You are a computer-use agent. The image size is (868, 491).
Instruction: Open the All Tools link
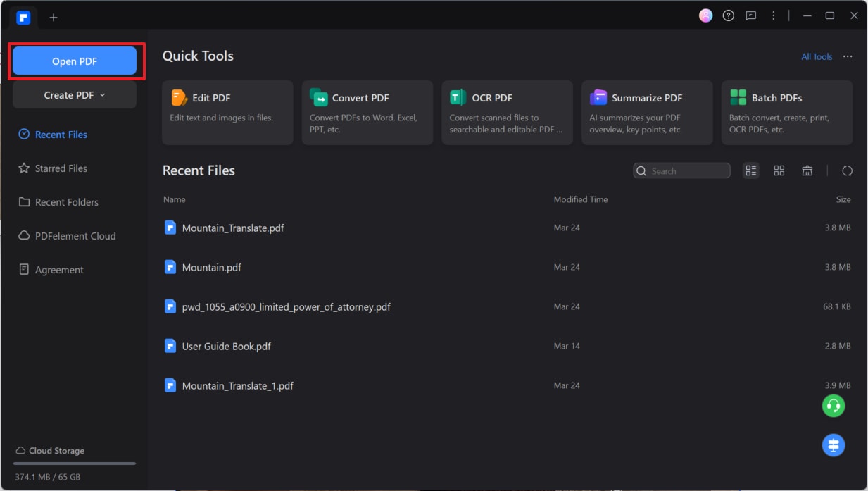817,57
